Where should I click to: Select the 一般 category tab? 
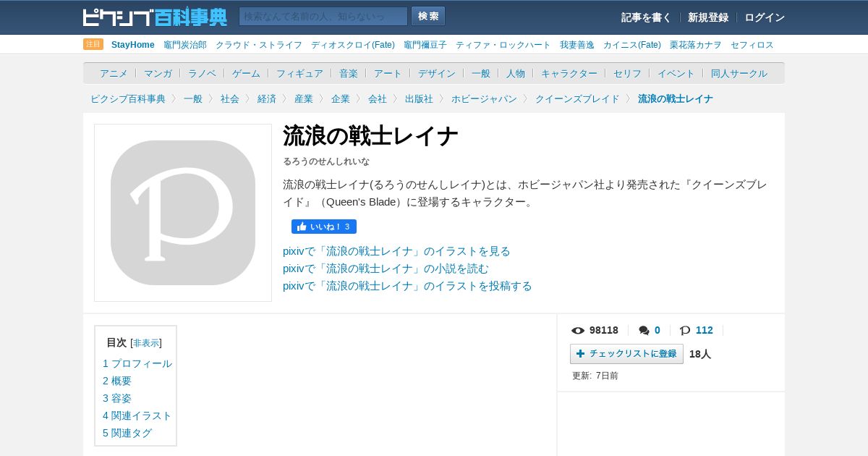tap(481, 73)
